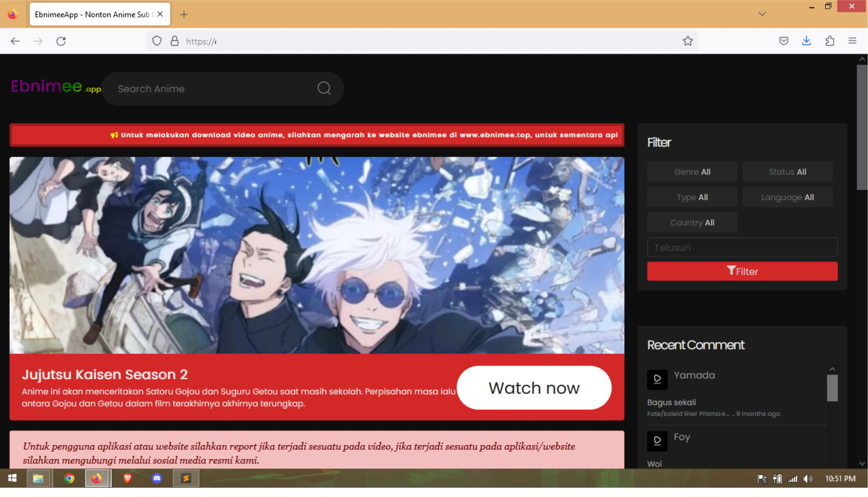
Task: Close the EbnimeeApp tab
Action: pyautogui.click(x=160, y=14)
